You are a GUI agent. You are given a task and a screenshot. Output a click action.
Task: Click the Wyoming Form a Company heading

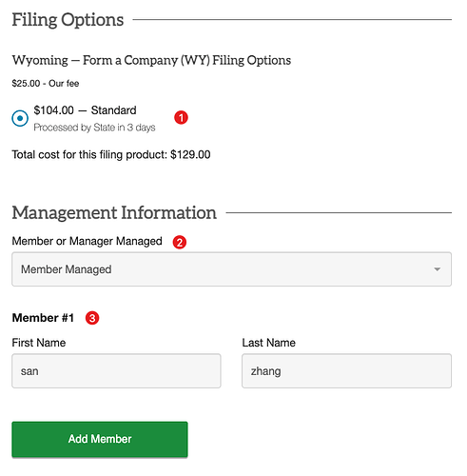point(151,60)
